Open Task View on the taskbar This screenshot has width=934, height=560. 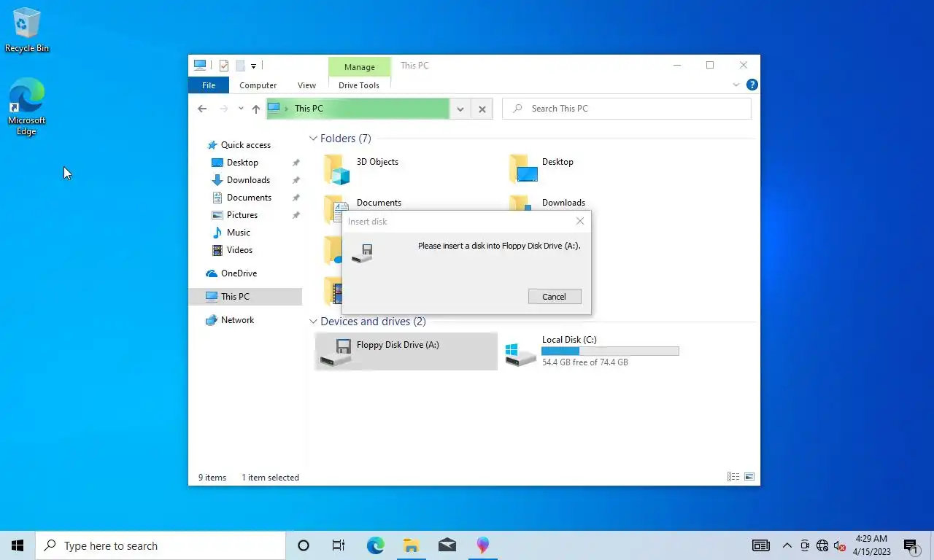pyautogui.click(x=339, y=545)
